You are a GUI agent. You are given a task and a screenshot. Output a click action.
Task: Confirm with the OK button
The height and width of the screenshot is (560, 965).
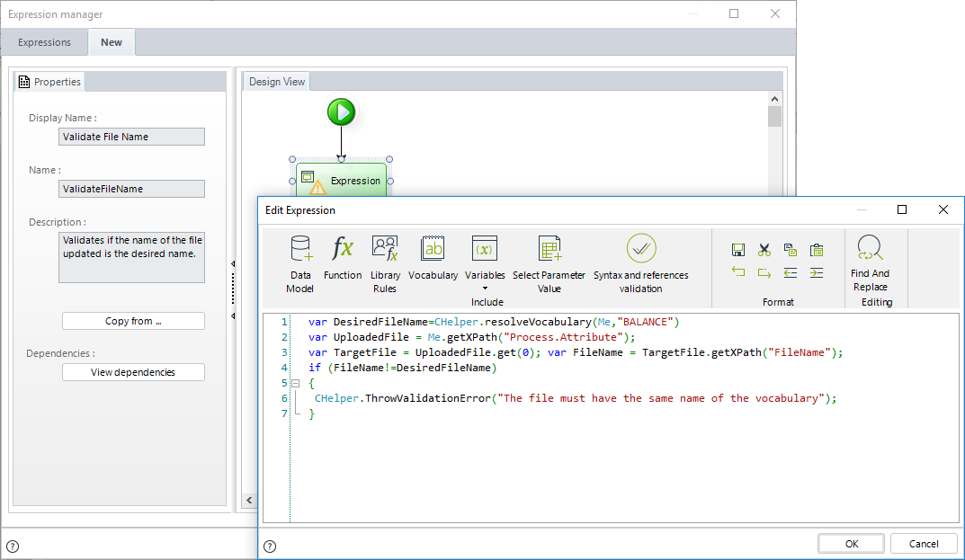coord(851,544)
